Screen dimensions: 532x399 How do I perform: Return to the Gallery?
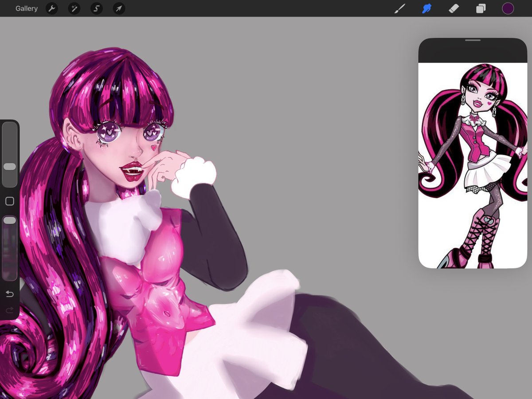click(27, 8)
